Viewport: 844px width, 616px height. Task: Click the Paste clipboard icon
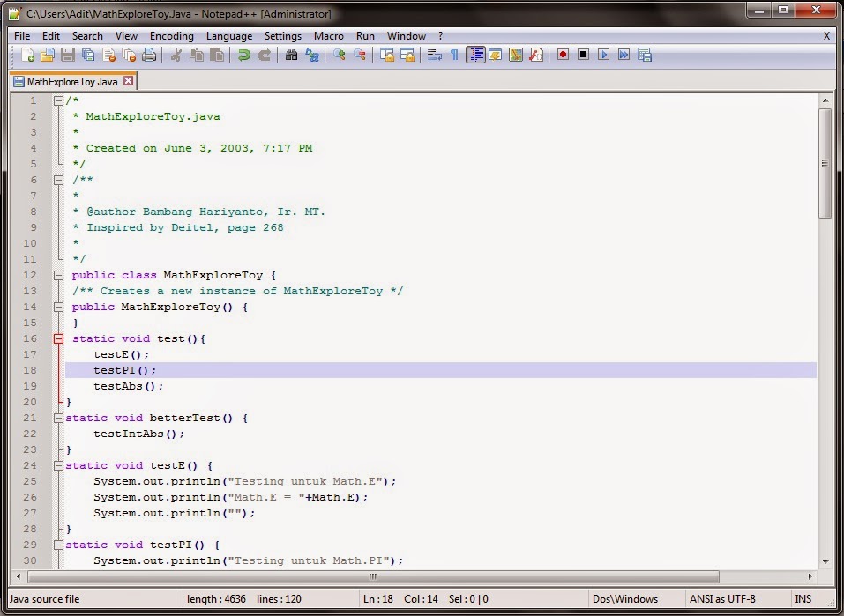[x=217, y=55]
